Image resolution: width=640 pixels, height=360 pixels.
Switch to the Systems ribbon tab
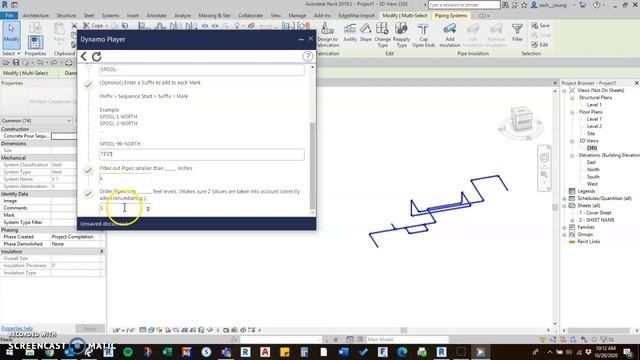(110, 15)
